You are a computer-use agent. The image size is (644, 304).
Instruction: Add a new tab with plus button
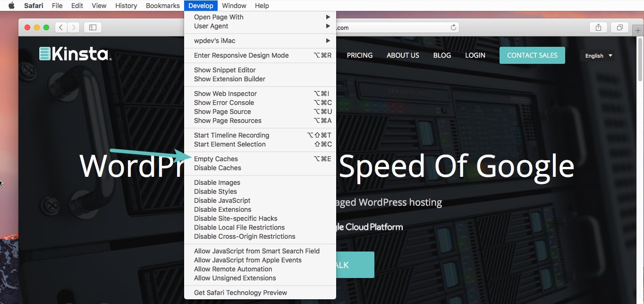pyautogui.click(x=638, y=30)
